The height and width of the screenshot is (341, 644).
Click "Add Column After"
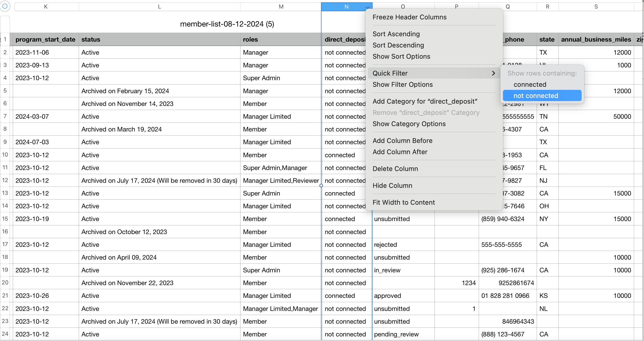coord(400,152)
